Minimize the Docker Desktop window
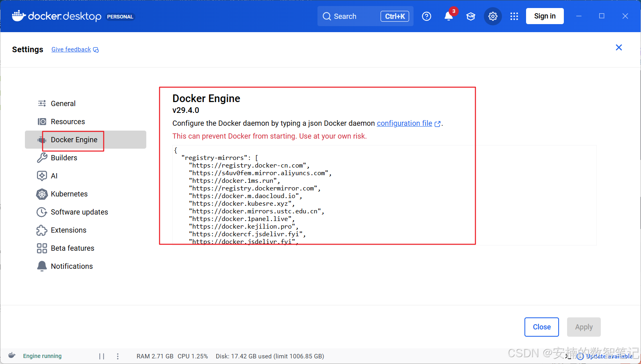 579,16
